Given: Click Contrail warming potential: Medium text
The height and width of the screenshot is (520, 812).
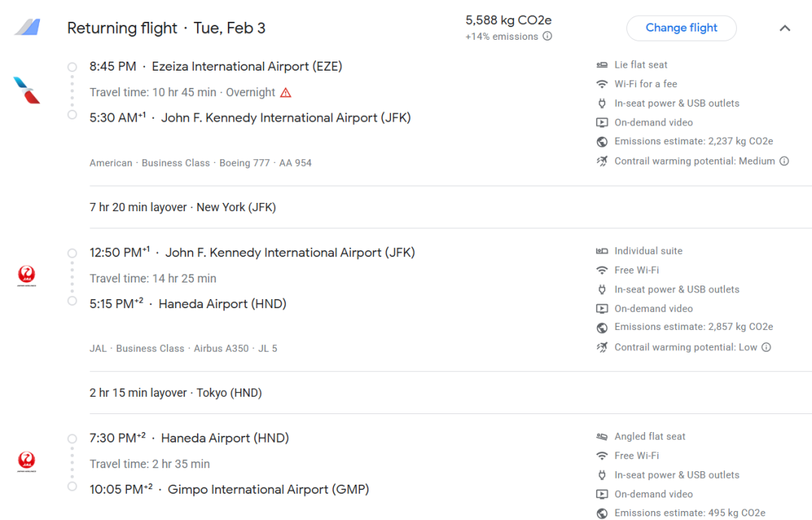Looking at the screenshot, I should pos(695,161).
